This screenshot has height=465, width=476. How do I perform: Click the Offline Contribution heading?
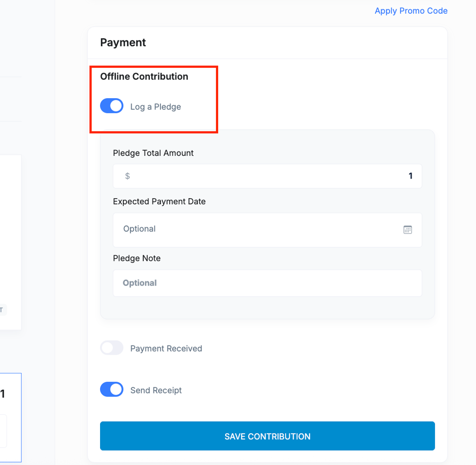(x=144, y=77)
